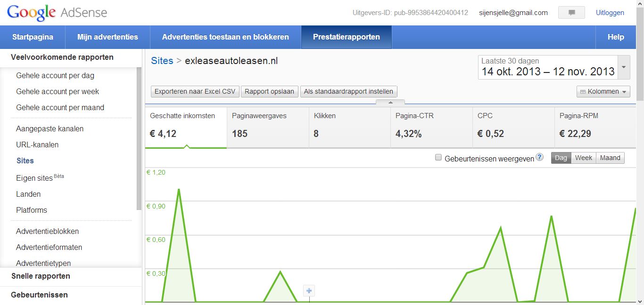Open the Advertentieformaten report
The width and height of the screenshot is (644, 305).
point(49,247)
